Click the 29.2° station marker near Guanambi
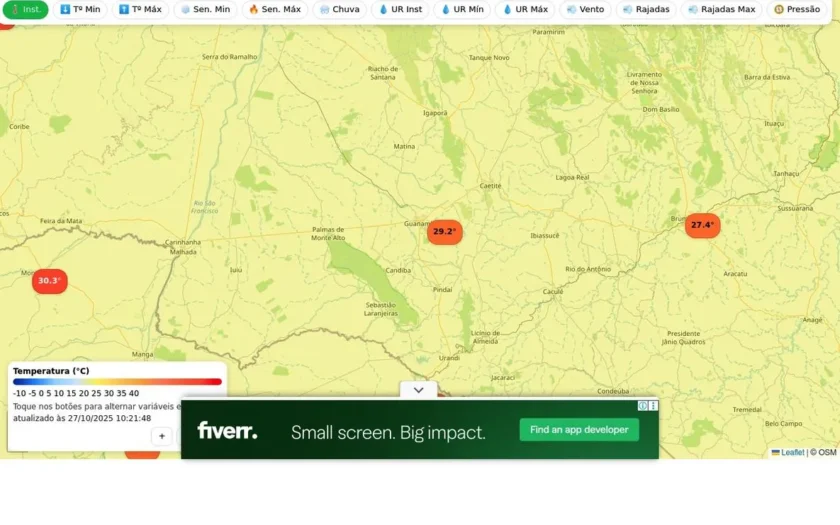The width and height of the screenshot is (840, 525). 445,232
